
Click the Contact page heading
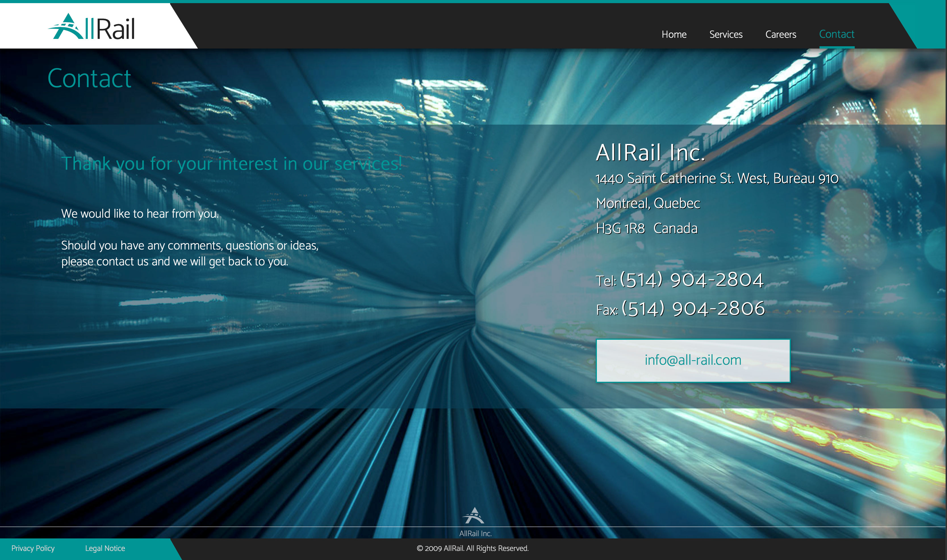[89, 79]
